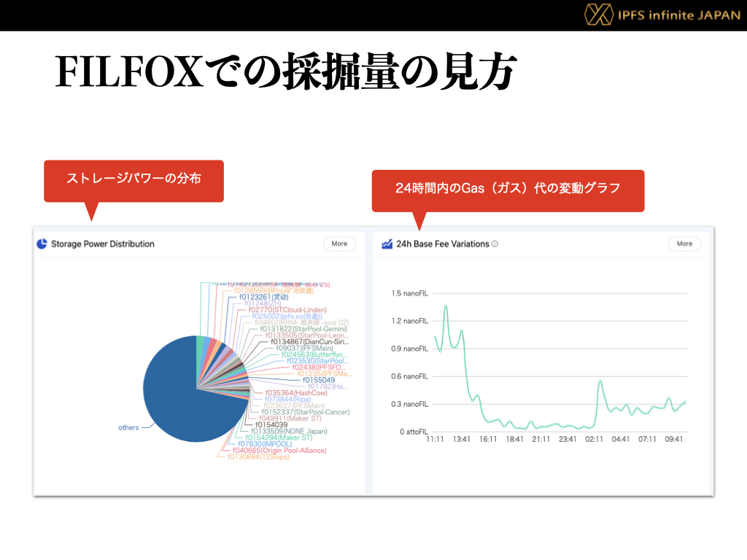Select the f0154294(Maker ST) pie label
The height and width of the screenshot is (560, 747).
[279, 437]
